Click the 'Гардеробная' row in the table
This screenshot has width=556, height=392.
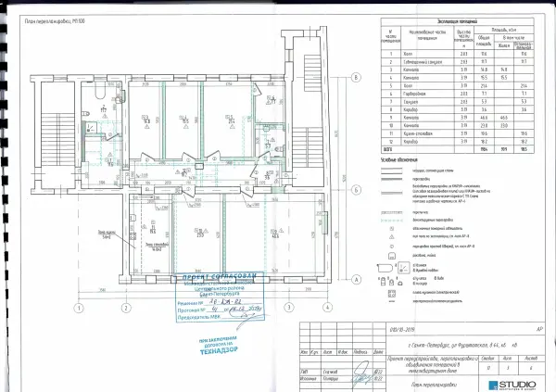pos(458,94)
